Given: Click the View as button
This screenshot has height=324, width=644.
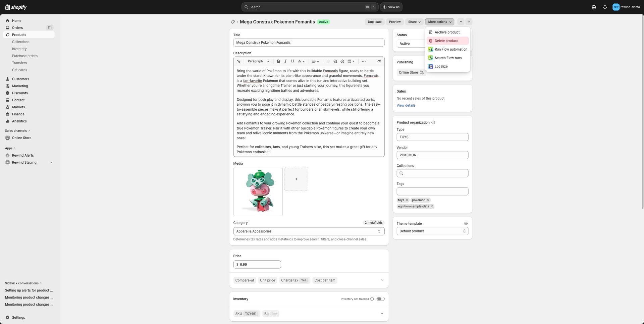Looking at the screenshot, I should pos(391,7).
